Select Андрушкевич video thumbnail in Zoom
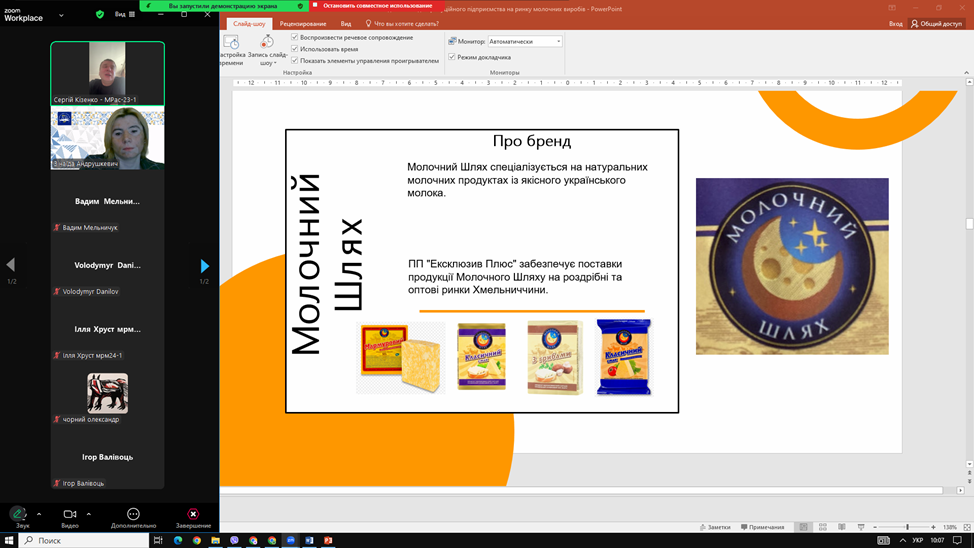Viewport: 974px width, 548px height. pos(107,138)
